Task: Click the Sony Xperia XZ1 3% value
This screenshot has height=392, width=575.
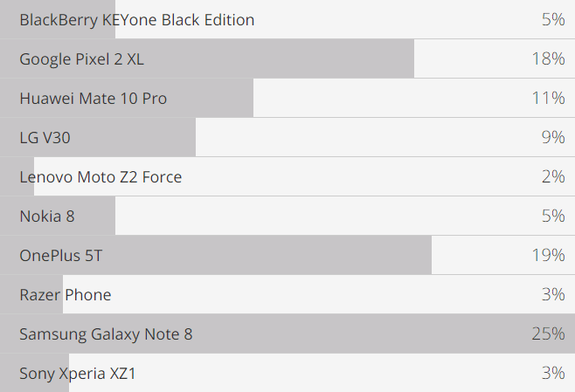Action: 552,373
